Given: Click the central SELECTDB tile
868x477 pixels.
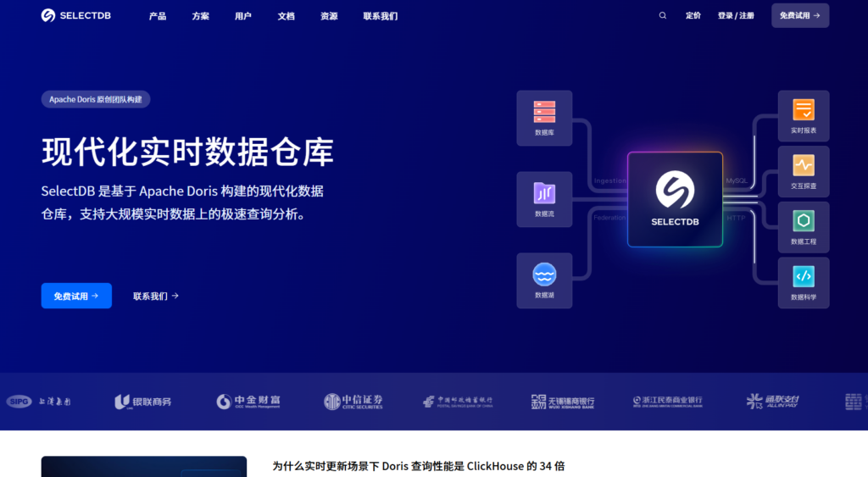Looking at the screenshot, I should point(675,199).
